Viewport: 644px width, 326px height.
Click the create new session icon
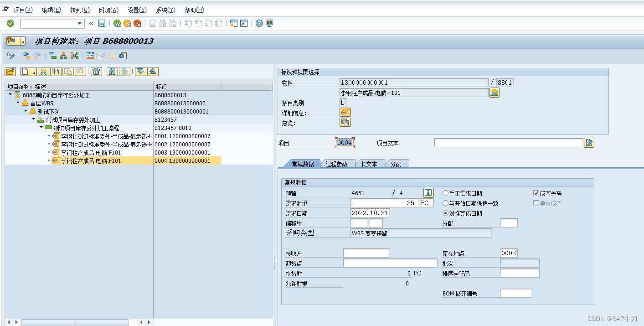(x=234, y=23)
